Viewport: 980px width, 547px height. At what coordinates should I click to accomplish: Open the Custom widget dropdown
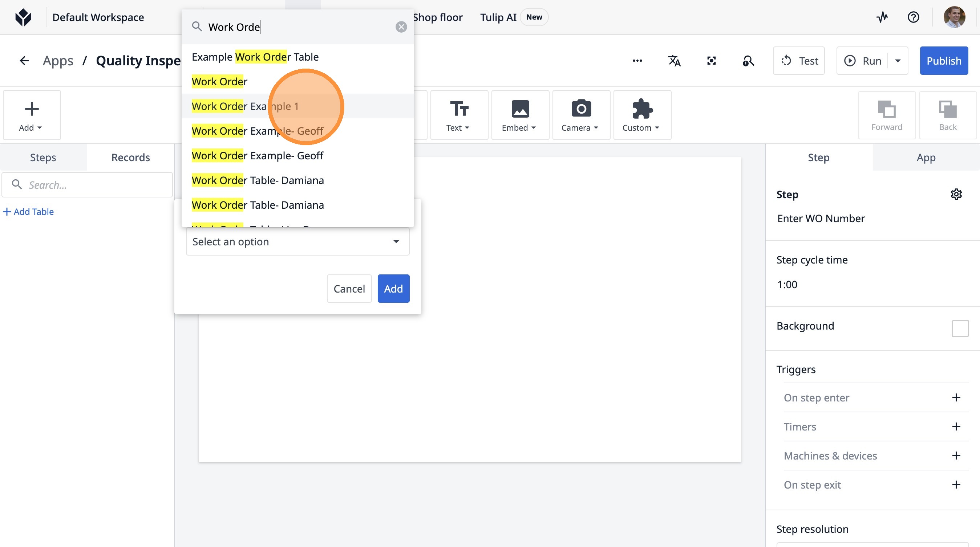pos(642,115)
